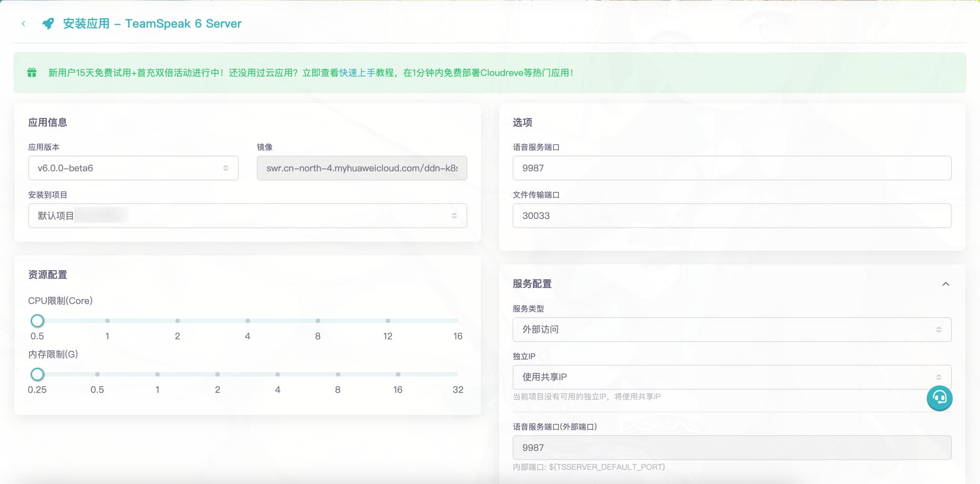Set CPU limit to 1 core mark
Screen dimensions: 980x484
click(107, 321)
